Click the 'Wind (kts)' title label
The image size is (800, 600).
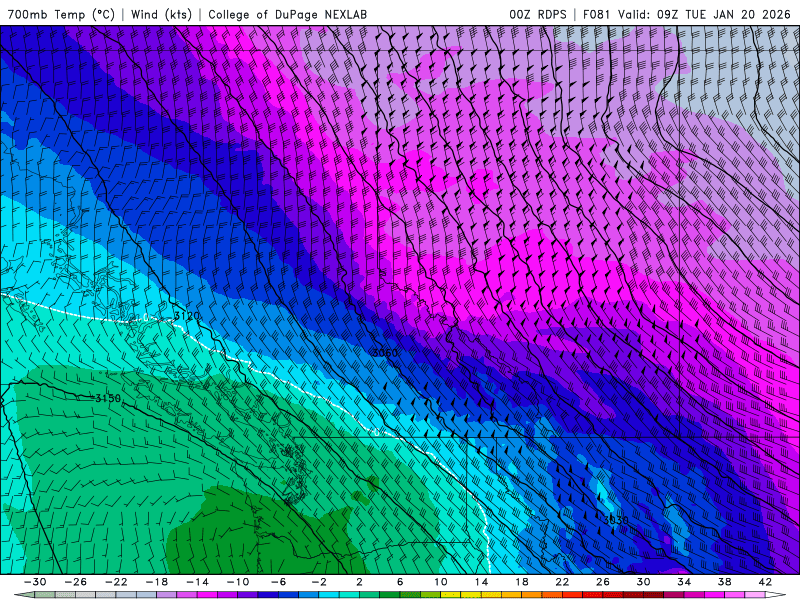[161, 14]
